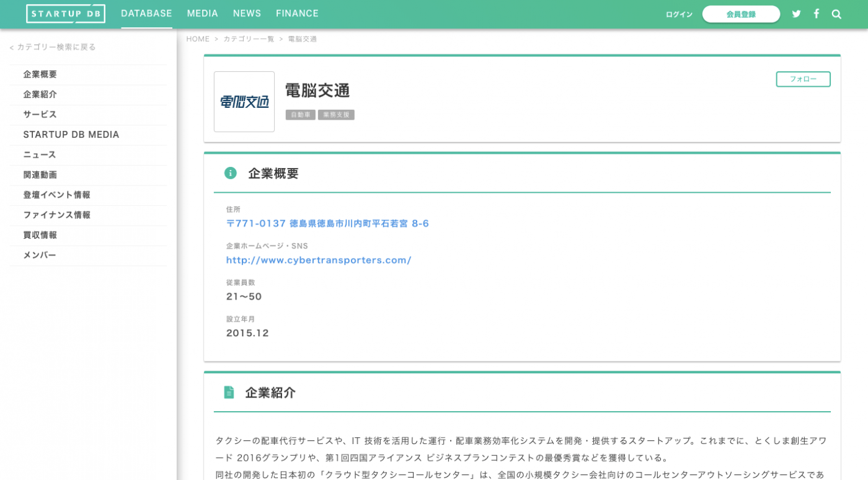Image resolution: width=868 pixels, height=480 pixels.
Task: Click the カテゴリー一覧 breadcrumb link
Action: [x=249, y=39]
